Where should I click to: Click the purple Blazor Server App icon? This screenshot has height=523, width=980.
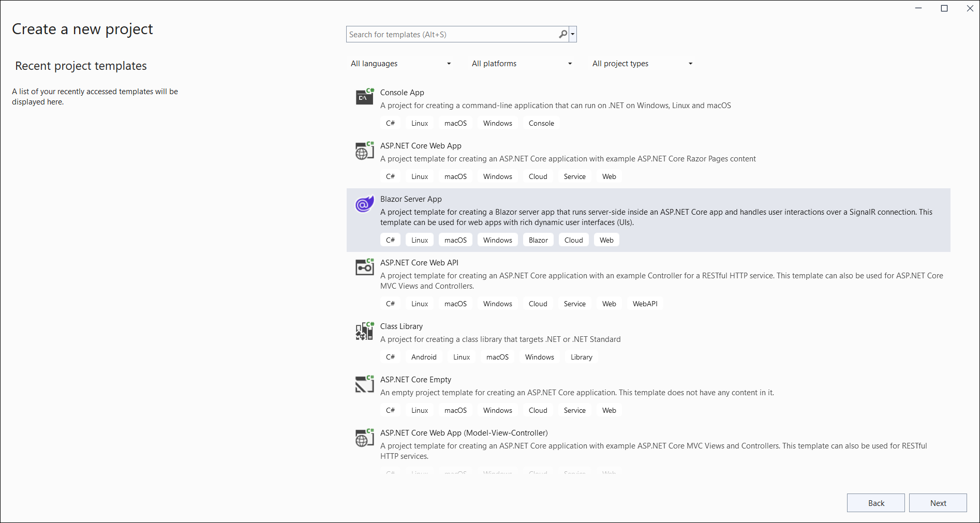point(364,204)
